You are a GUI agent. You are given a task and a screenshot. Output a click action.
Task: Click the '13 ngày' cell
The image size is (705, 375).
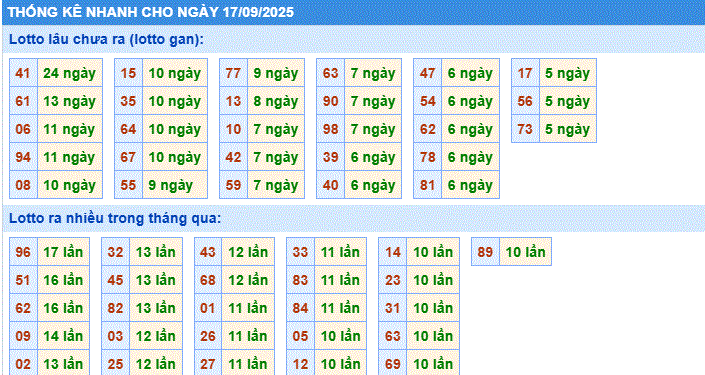click(x=70, y=101)
